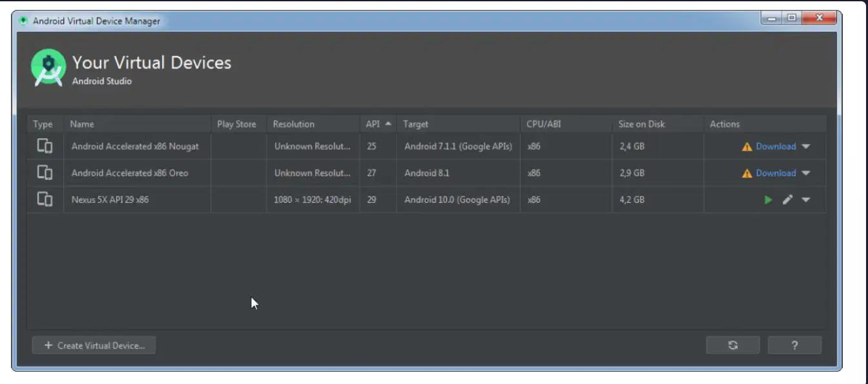868x384 pixels.
Task: Click warning icon in Nougat row
Action: tap(747, 147)
